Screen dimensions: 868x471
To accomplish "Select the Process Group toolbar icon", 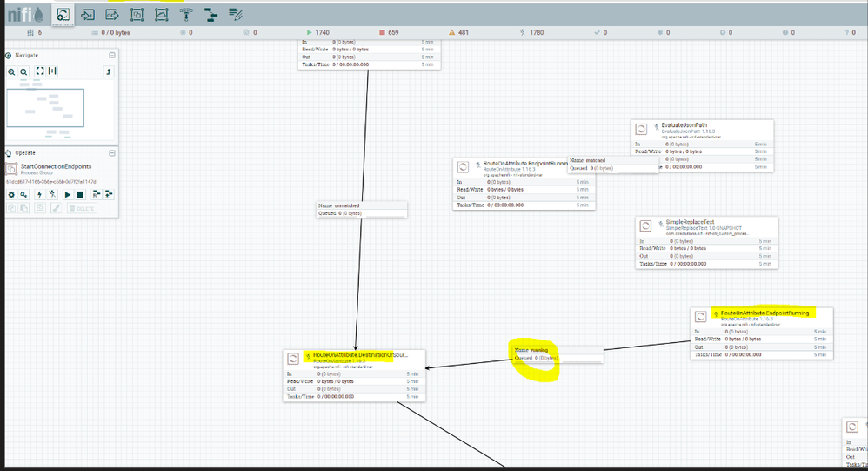I will tap(137, 15).
